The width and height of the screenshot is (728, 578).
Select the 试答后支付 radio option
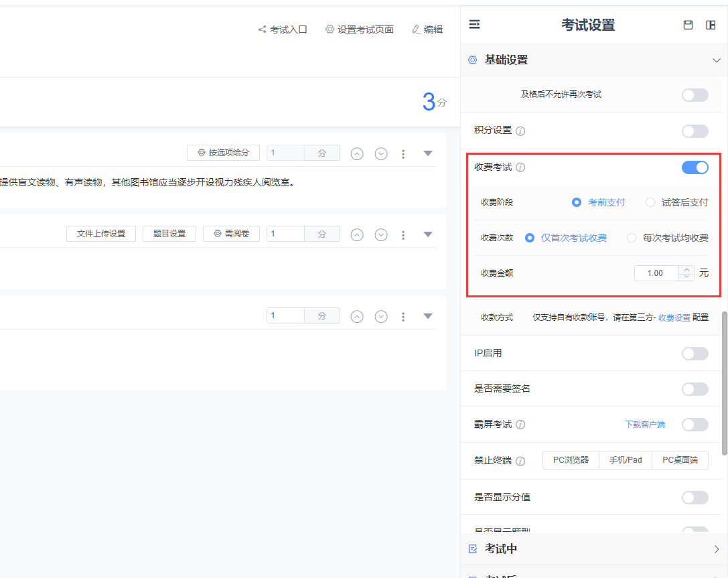650,202
